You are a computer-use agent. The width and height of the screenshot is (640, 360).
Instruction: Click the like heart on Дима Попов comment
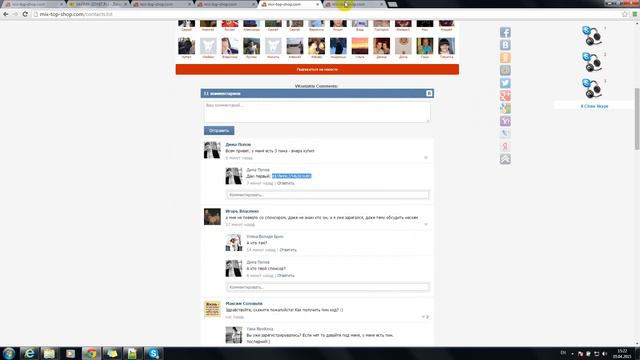426,158
